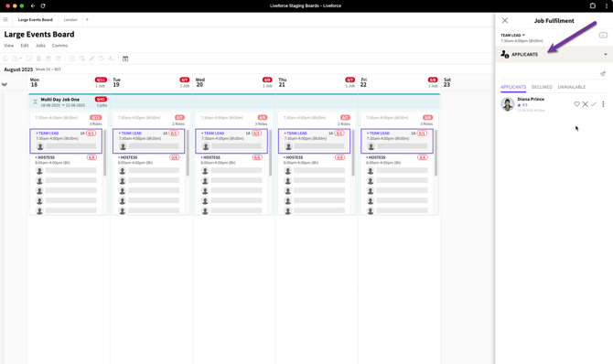Open the hamburger sidebar menu
613x364 pixels.
(x=5, y=19)
